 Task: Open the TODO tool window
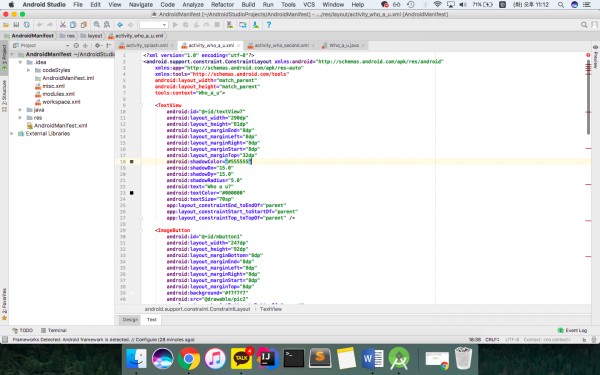coord(23,330)
